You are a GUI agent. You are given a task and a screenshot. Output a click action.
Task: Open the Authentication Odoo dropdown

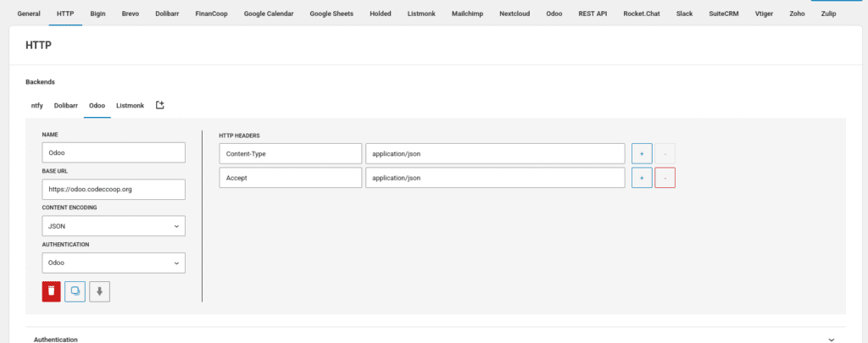(x=114, y=263)
